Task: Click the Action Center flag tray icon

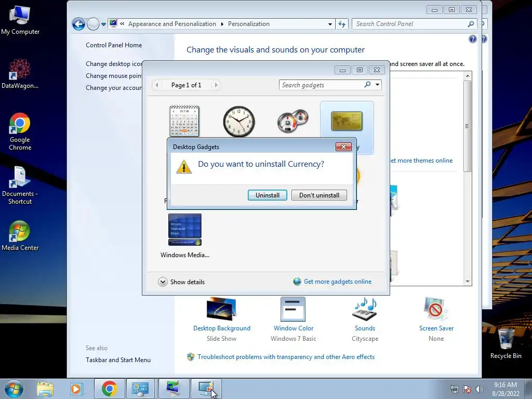Action: (467, 389)
